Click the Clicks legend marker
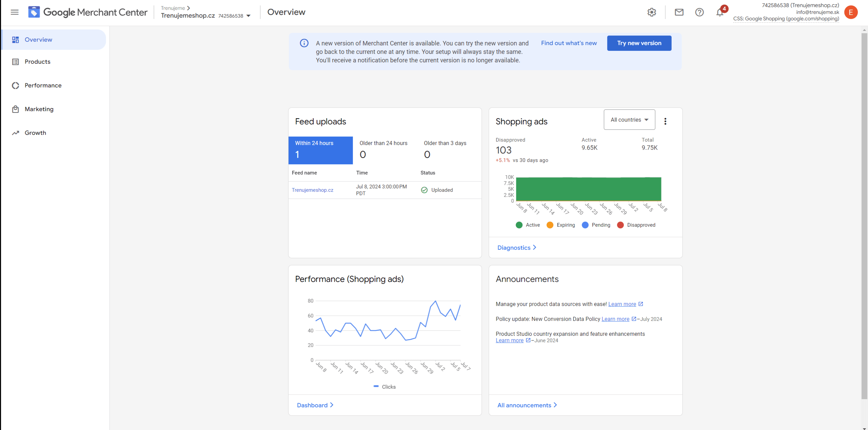 pos(376,386)
